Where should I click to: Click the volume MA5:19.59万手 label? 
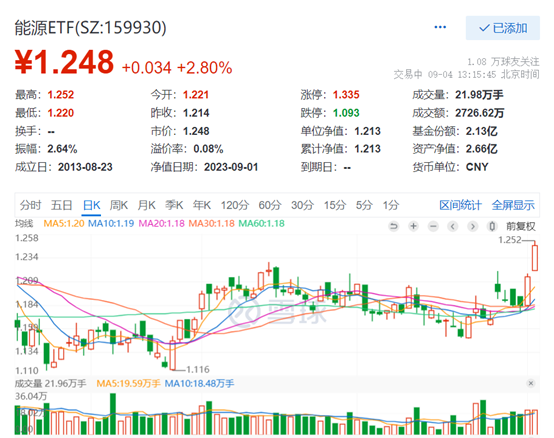pyautogui.click(x=128, y=383)
